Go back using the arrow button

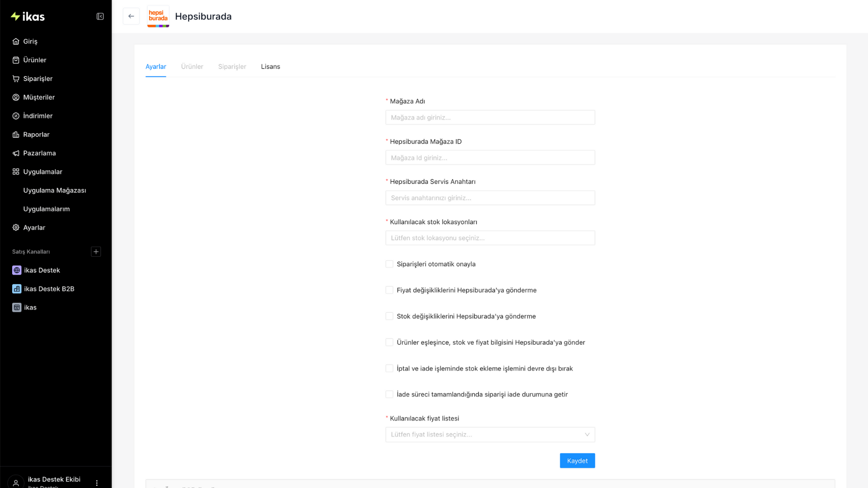(131, 16)
